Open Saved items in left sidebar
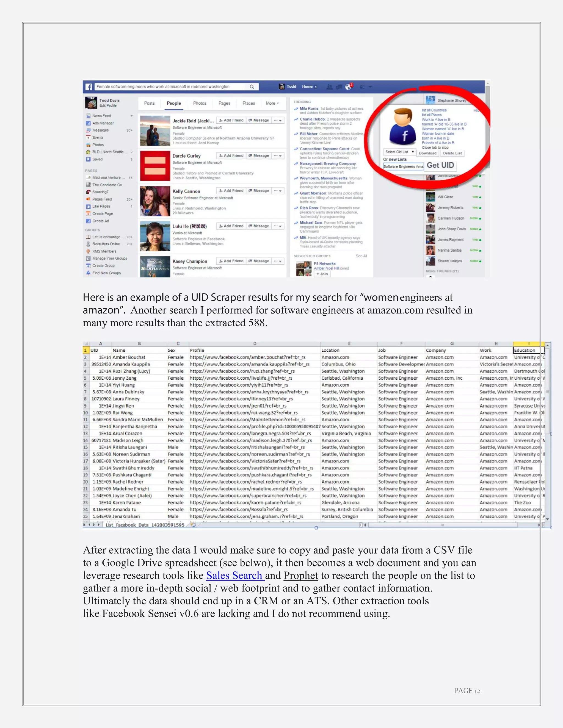The width and height of the screenshot is (563, 728). click(97, 159)
